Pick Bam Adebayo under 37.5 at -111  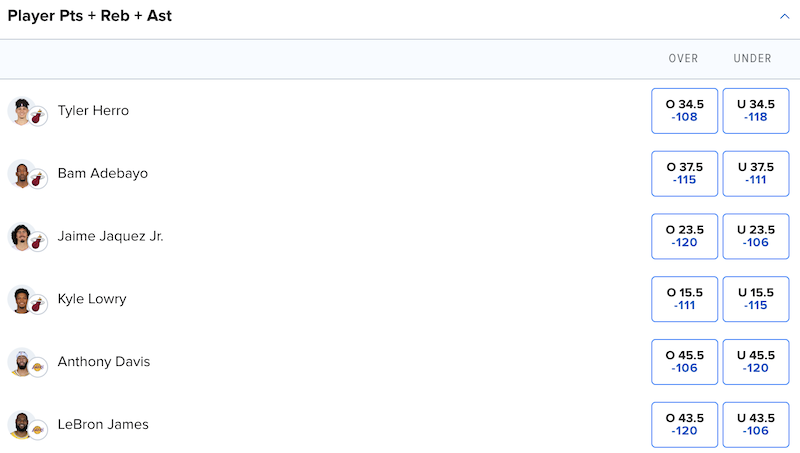coord(756,173)
